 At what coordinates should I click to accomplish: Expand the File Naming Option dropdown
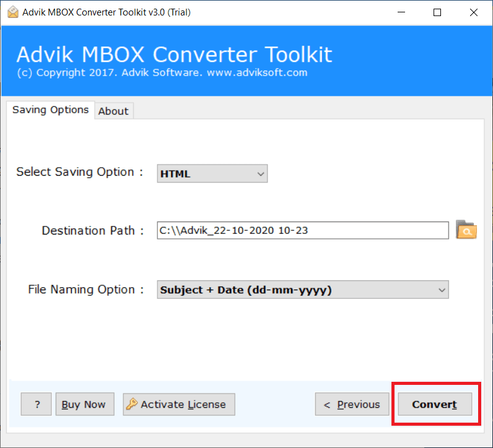[303, 290]
